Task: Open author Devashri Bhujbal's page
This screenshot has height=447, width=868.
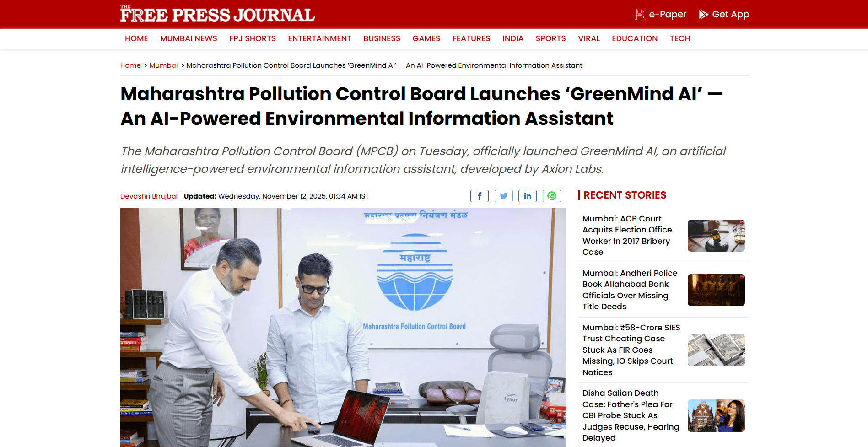Action: [x=149, y=196]
